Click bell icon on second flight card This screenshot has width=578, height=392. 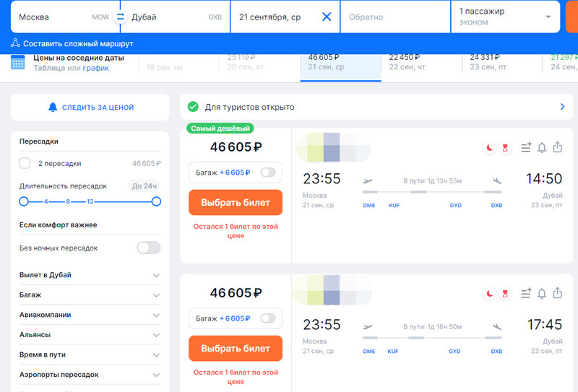541,294
